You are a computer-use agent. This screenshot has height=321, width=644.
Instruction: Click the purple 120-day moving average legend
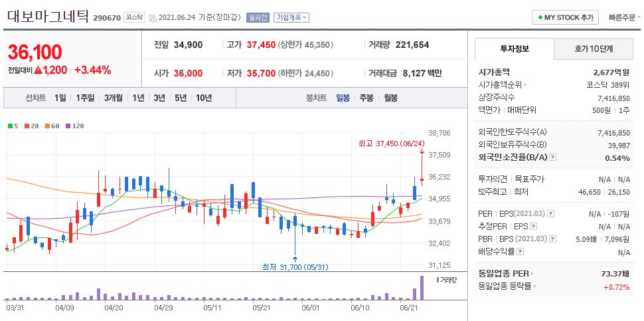coord(74,126)
